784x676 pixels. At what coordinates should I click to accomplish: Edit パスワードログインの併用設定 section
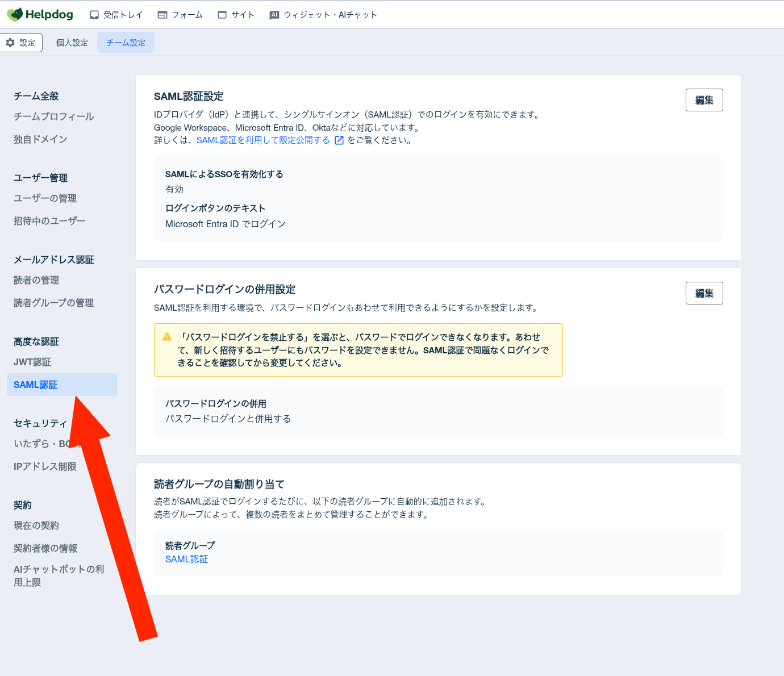704,293
